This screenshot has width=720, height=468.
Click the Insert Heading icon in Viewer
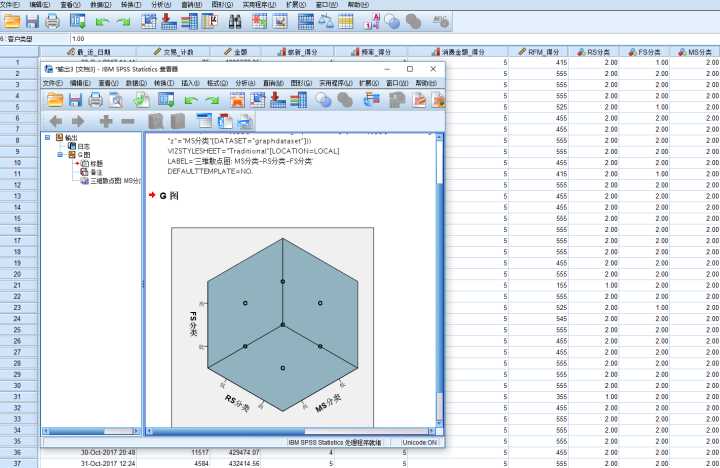204,121
